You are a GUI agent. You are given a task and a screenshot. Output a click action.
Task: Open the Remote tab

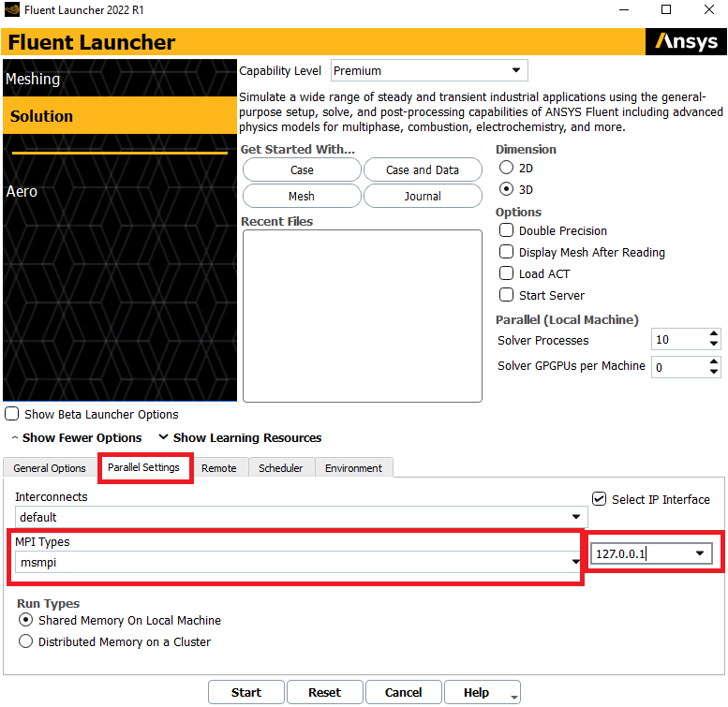coord(218,468)
